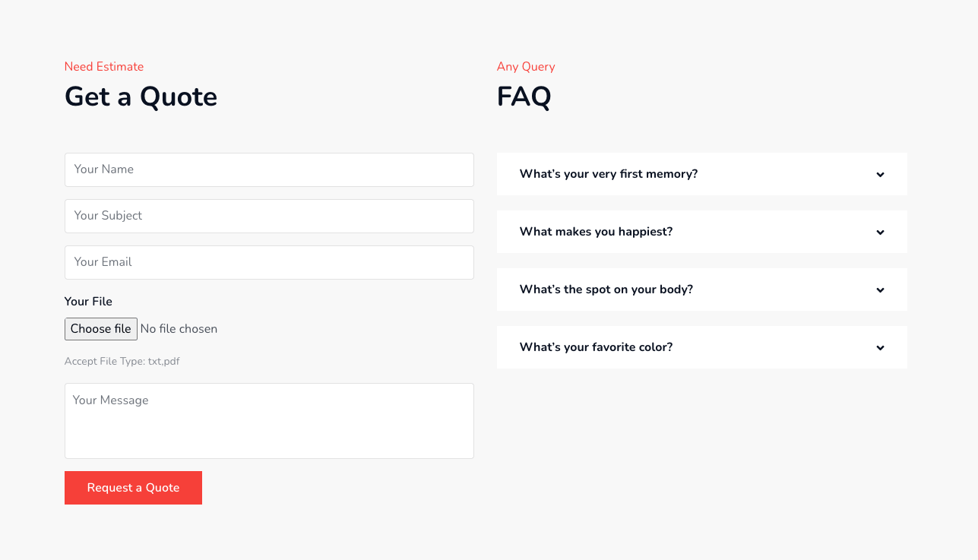Click the 'Accept File Type: txt,pdf' hint

pyautogui.click(x=122, y=362)
